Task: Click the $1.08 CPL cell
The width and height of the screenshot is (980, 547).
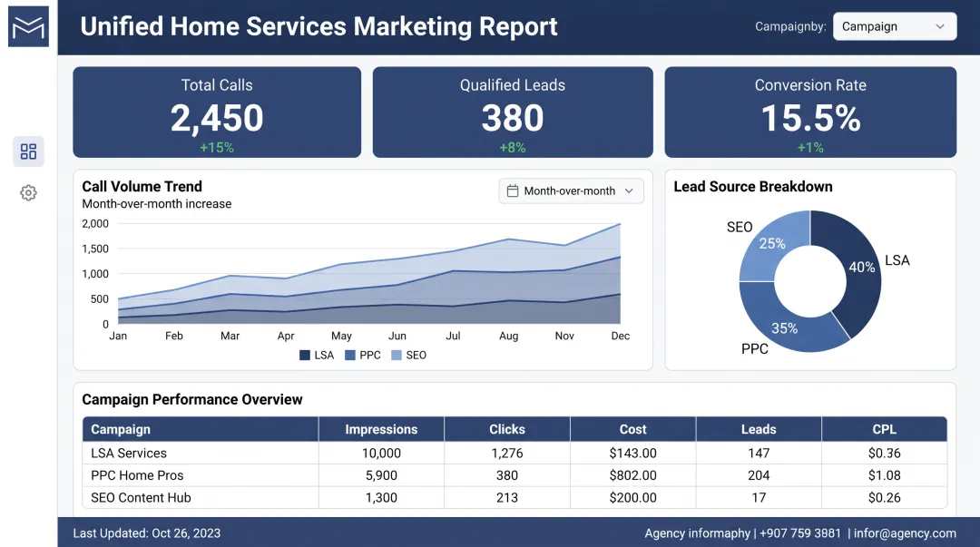Action: point(885,475)
